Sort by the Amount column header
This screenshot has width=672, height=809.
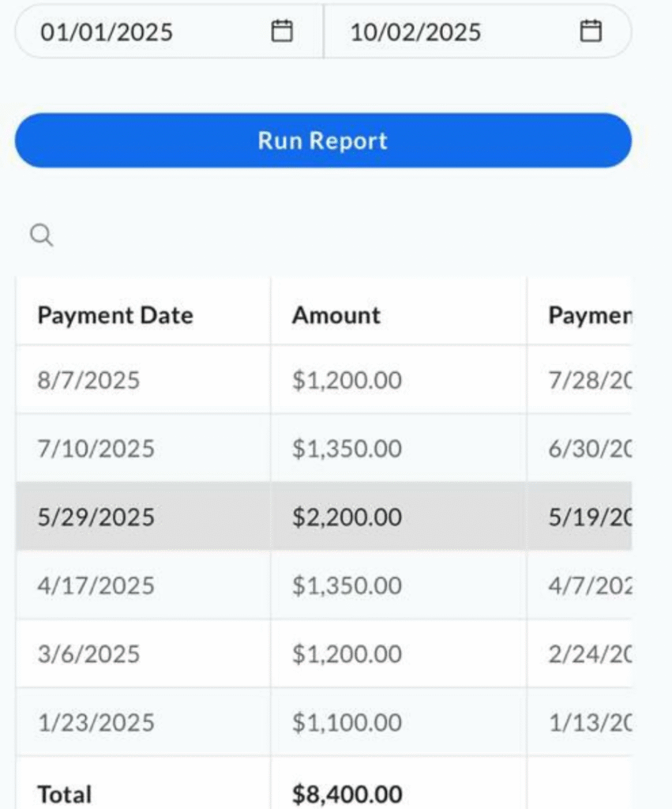[336, 315]
